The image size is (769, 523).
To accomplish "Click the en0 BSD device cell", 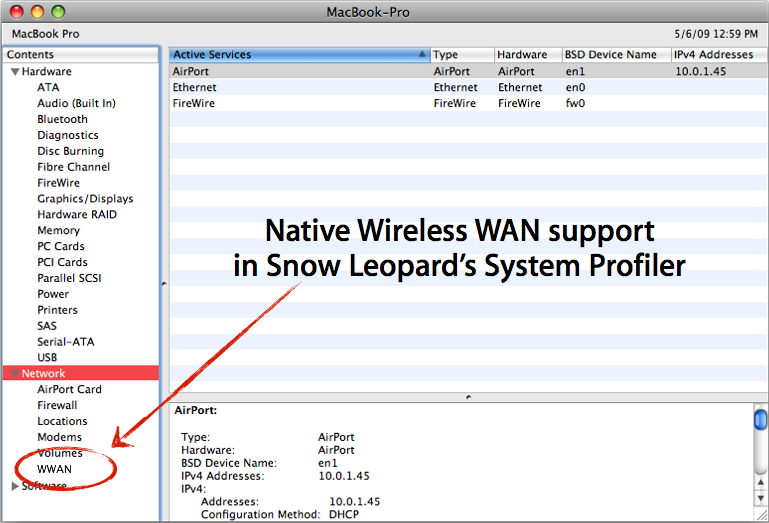I will (575, 87).
